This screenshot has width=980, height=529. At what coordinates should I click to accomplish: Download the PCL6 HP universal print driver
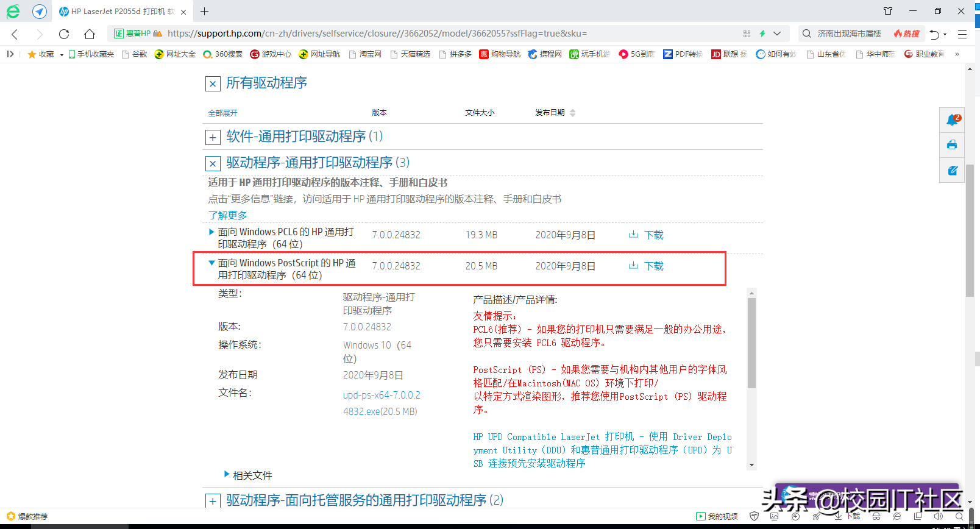(x=646, y=235)
